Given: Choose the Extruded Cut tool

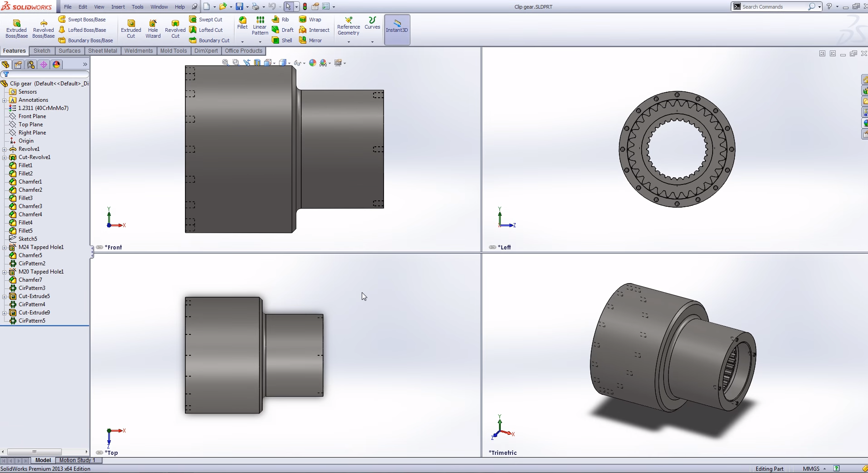Looking at the screenshot, I should [131, 29].
